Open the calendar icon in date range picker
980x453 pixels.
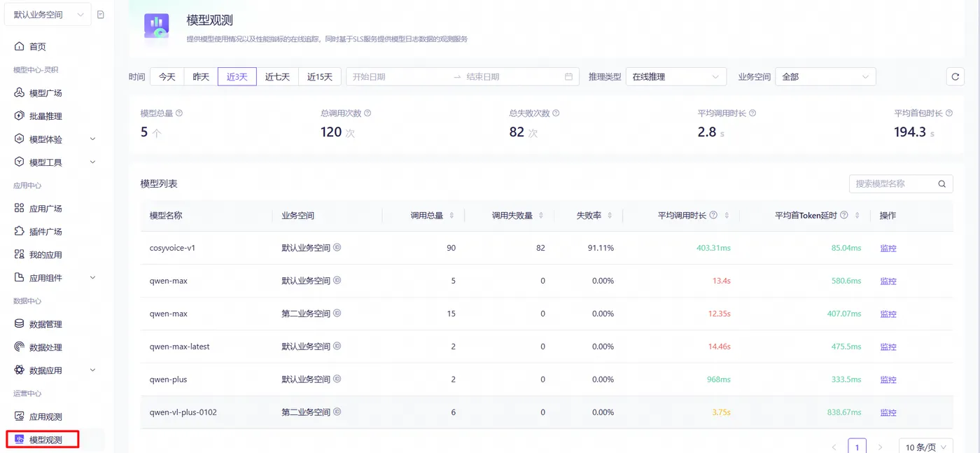pyautogui.click(x=568, y=77)
